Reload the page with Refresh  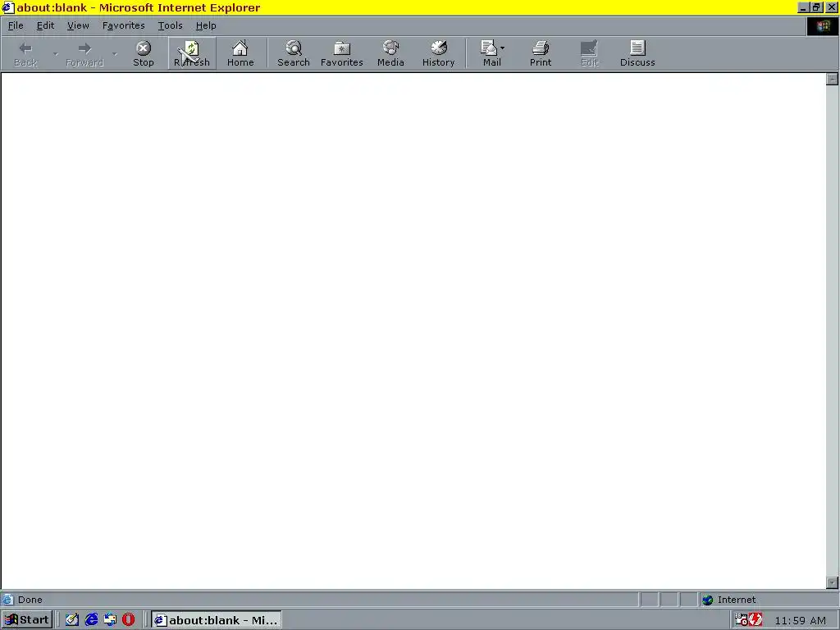tap(192, 53)
